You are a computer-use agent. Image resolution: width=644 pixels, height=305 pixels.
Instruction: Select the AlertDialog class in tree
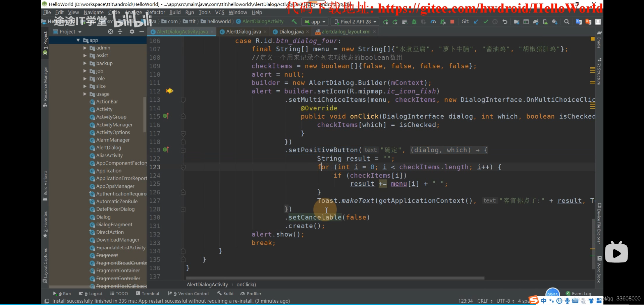(x=108, y=147)
